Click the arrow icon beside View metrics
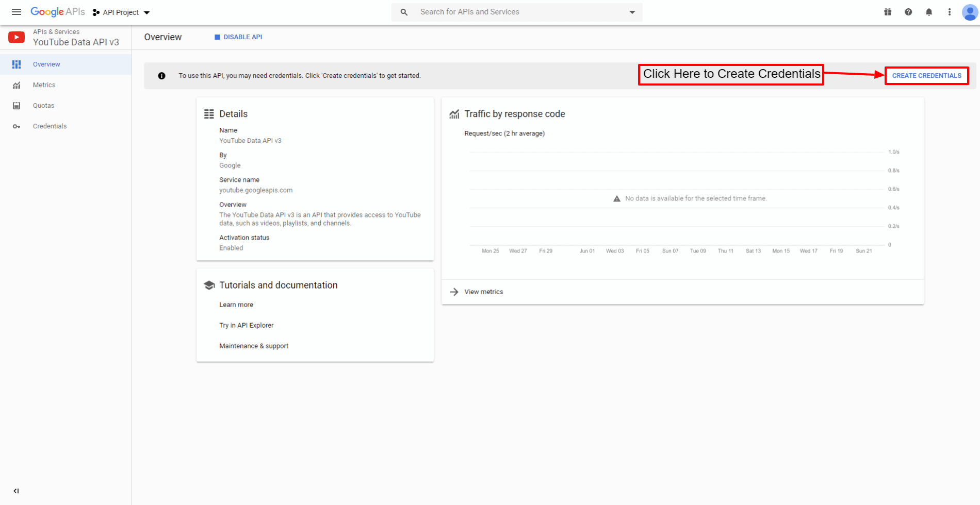This screenshot has height=505, width=980. click(x=454, y=292)
